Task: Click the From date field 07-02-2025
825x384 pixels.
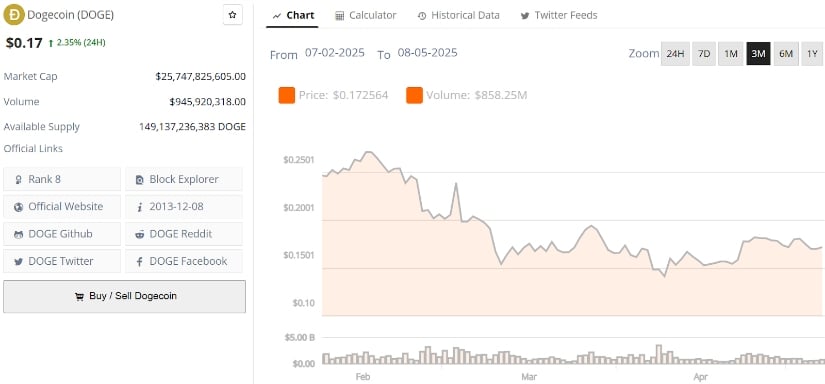Action: pyautogui.click(x=335, y=53)
